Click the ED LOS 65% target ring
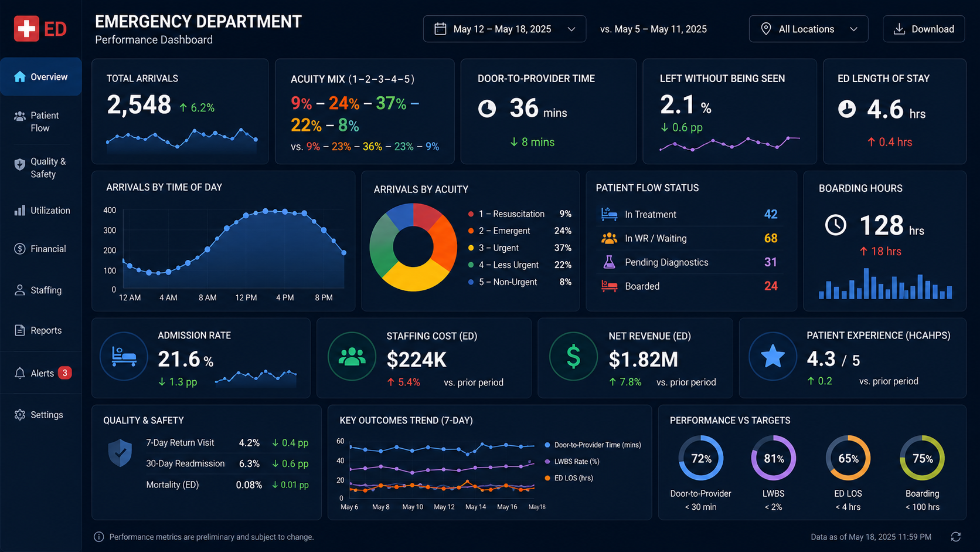This screenshot has width=980, height=552. (x=848, y=458)
